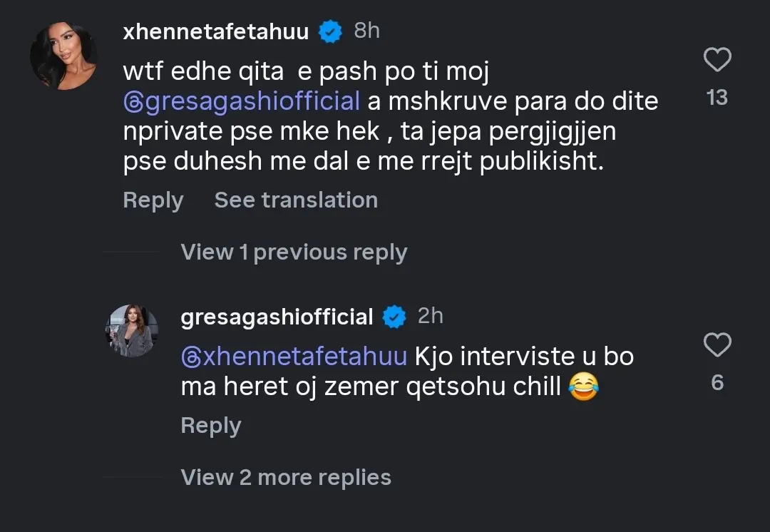Image resolution: width=770 pixels, height=532 pixels.
Task: Show translation of the first comment
Action: 296,200
